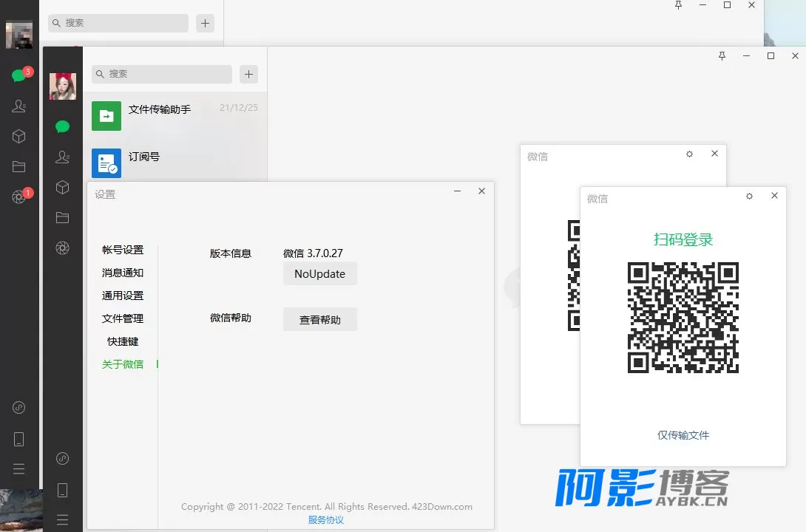Close the front 微信 login window
Viewport: 806px width, 532px height.
coord(775,196)
